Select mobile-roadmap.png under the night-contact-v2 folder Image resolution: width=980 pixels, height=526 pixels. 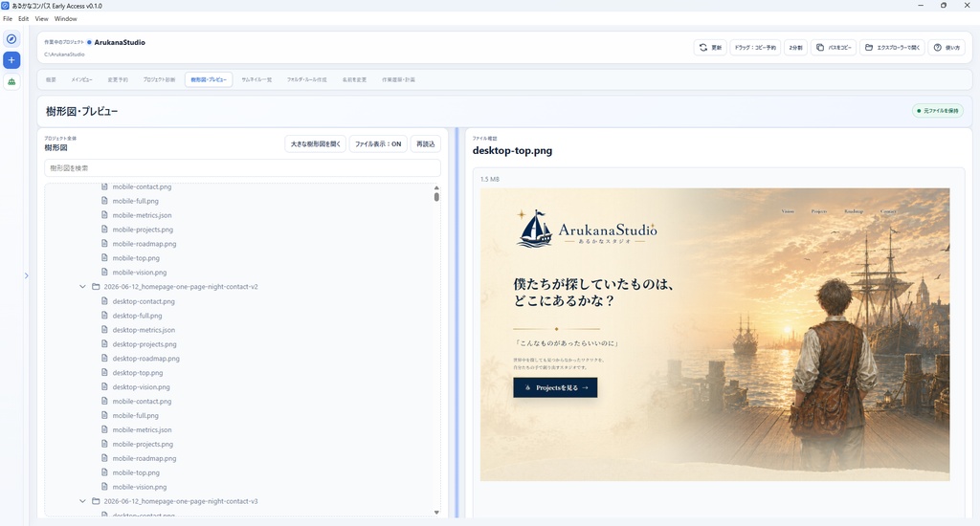point(145,458)
